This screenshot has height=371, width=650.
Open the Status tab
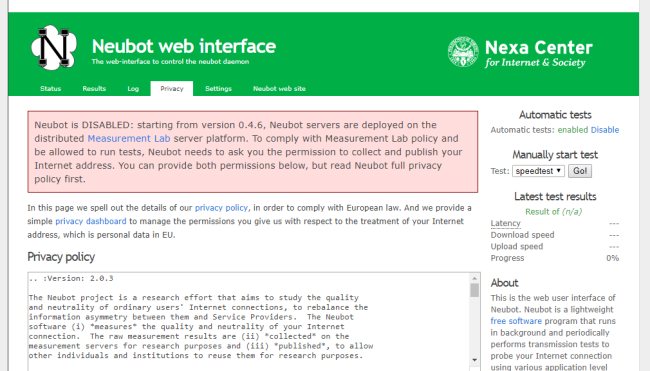51,89
